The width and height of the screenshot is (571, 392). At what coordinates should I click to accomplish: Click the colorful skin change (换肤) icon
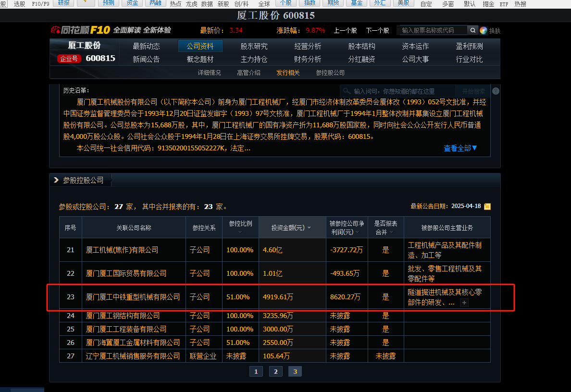484,30
